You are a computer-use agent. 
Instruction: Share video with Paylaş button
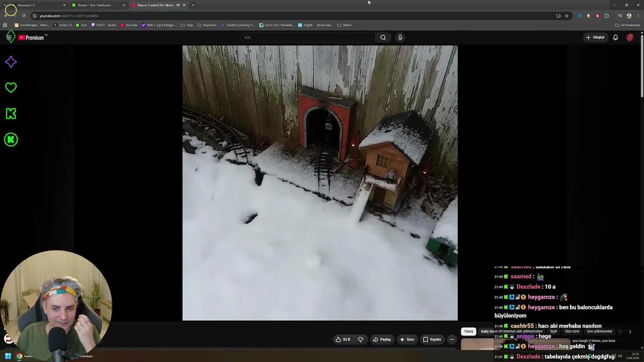pyautogui.click(x=381, y=339)
